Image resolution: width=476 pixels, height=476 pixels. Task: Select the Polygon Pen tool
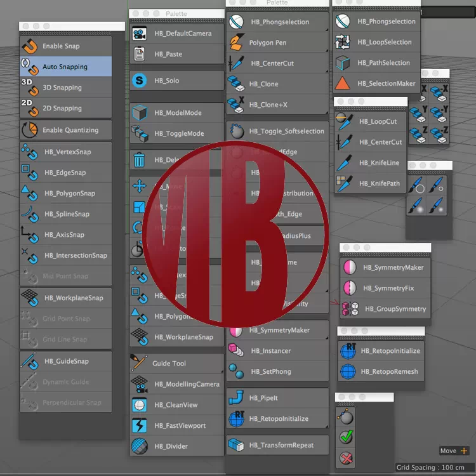(277, 43)
